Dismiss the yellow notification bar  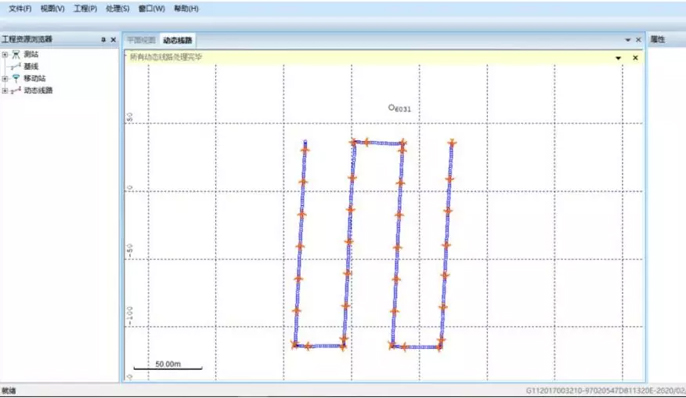(x=635, y=58)
